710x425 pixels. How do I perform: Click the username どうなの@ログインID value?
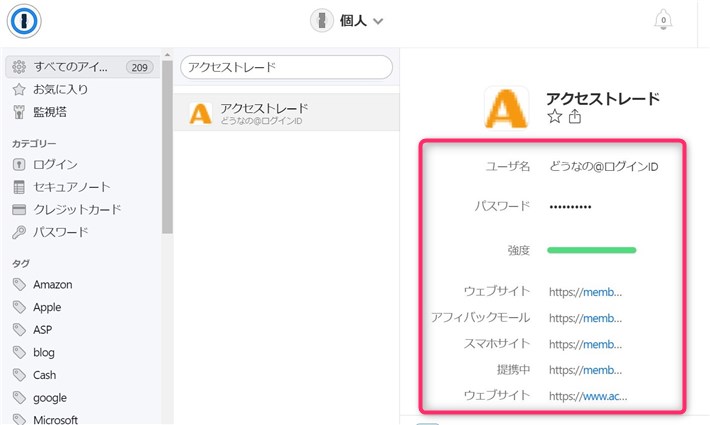[x=604, y=167]
